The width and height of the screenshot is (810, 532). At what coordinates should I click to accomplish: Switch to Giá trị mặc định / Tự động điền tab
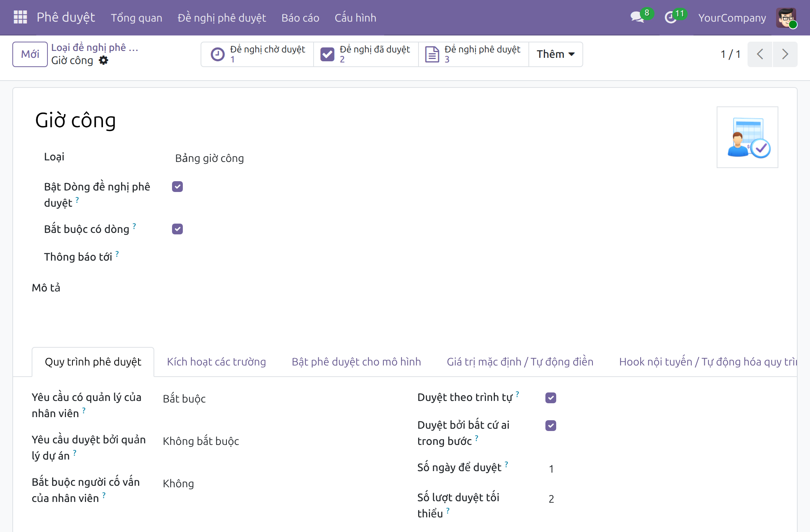[520, 362]
